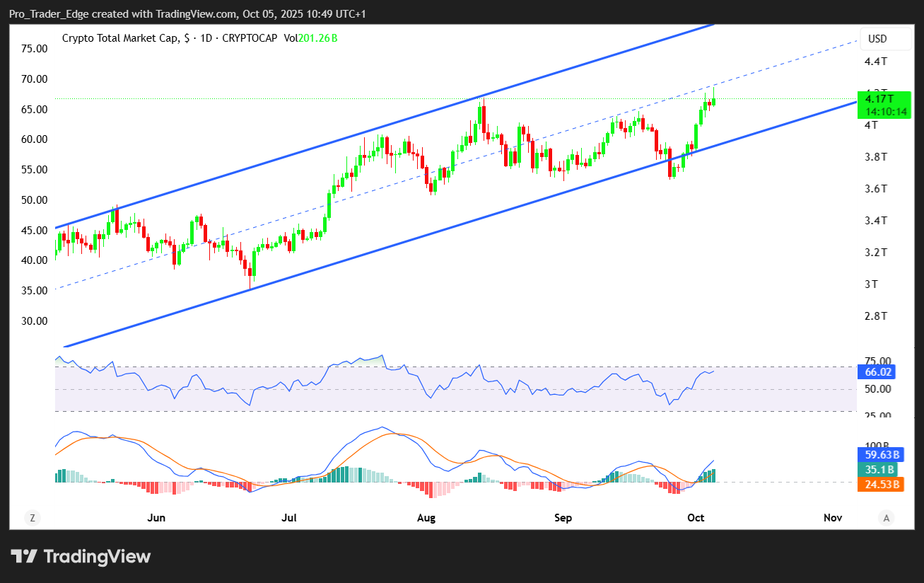This screenshot has height=583, width=924.
Task: Select the Nov label on time axis
Action: coord(833,518)
